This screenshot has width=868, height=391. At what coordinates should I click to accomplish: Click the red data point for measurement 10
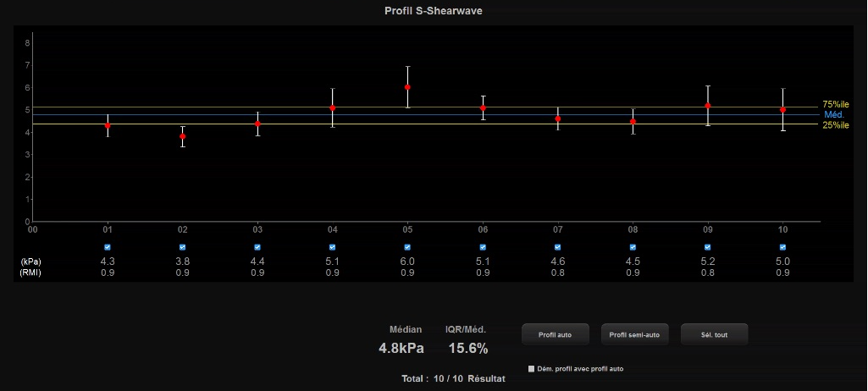[782, 110]
